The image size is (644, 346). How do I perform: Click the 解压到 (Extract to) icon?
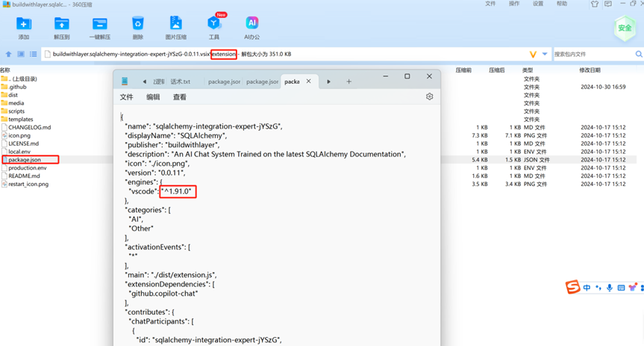[61, 26]
